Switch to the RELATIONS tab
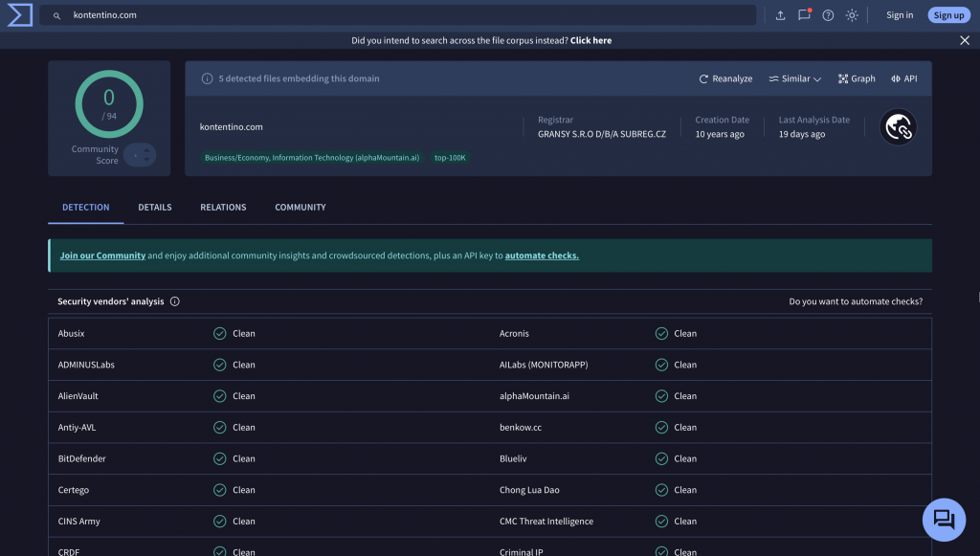 pos(223,207)
